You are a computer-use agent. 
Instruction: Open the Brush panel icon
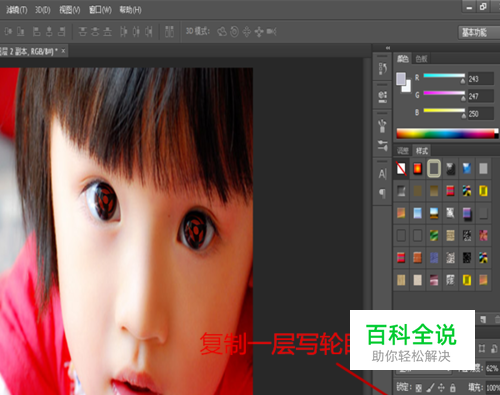(x=383, y=126)
